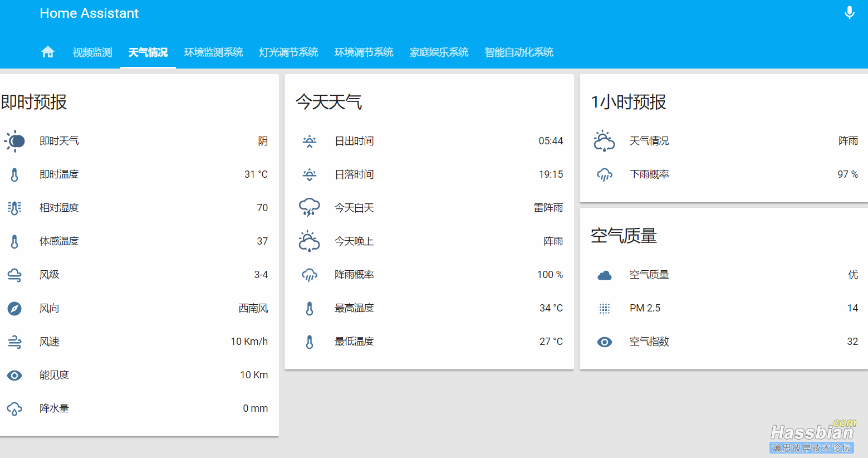Click the thermometer icon beside 即时温度
This screenshot has height=458, width=868.
[x=14, y=174]
